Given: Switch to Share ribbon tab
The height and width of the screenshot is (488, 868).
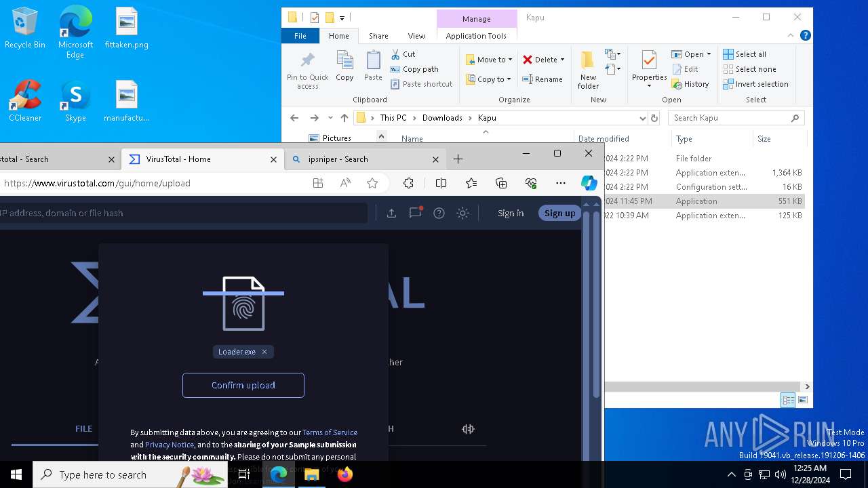Looking at the screenshot, I should [x=378, y=36].
